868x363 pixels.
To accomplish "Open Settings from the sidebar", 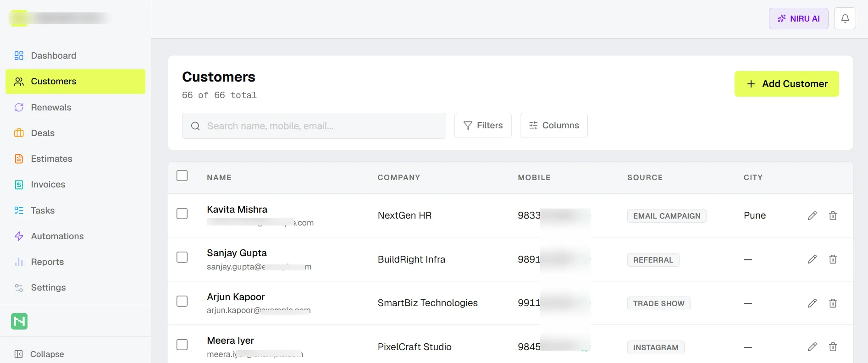I will pos(75,287).
